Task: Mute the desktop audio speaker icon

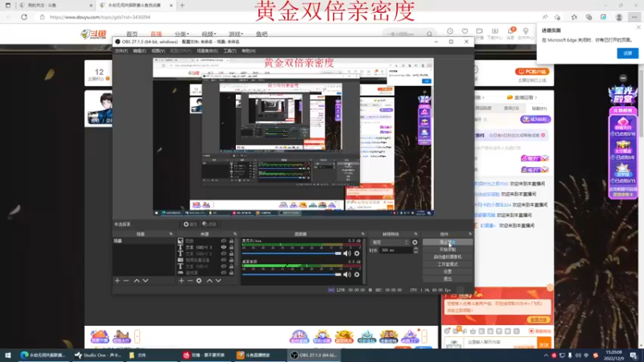Action: point(347,274)
